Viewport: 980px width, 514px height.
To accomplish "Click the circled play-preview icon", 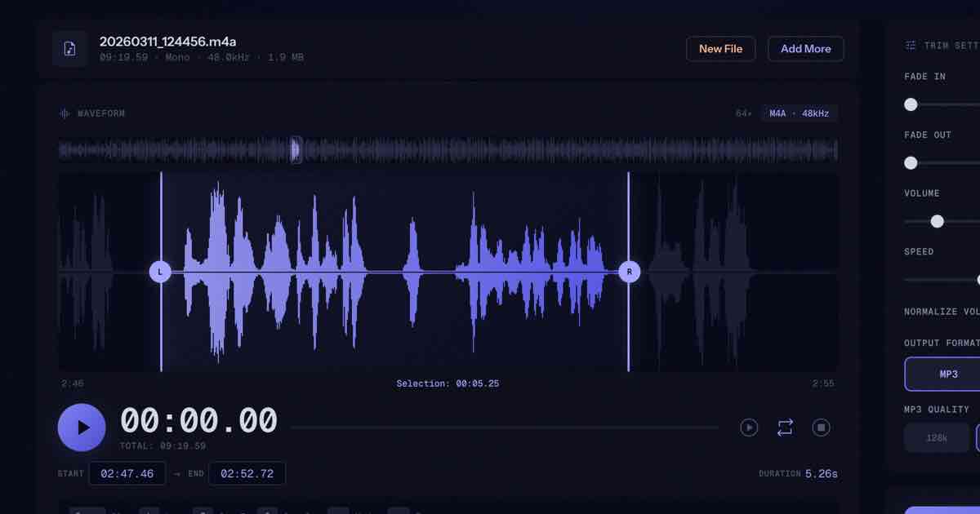I will (x=749, y=428).
